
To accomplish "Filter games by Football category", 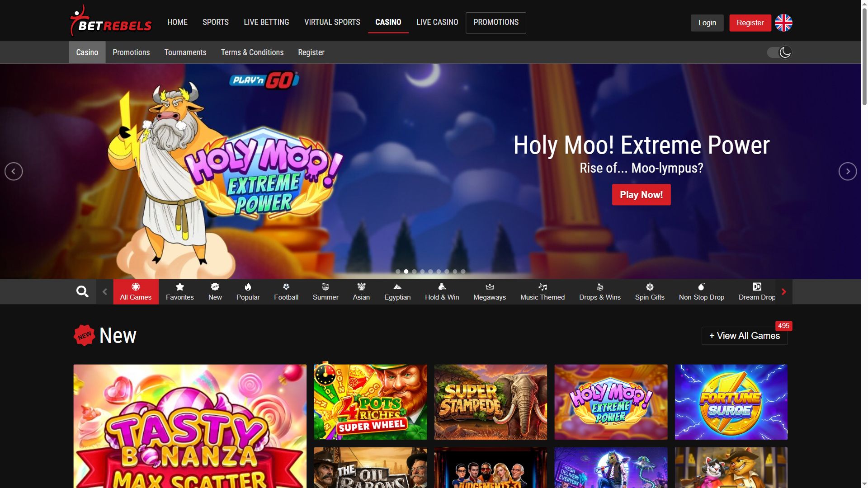I will click(286, 291).
